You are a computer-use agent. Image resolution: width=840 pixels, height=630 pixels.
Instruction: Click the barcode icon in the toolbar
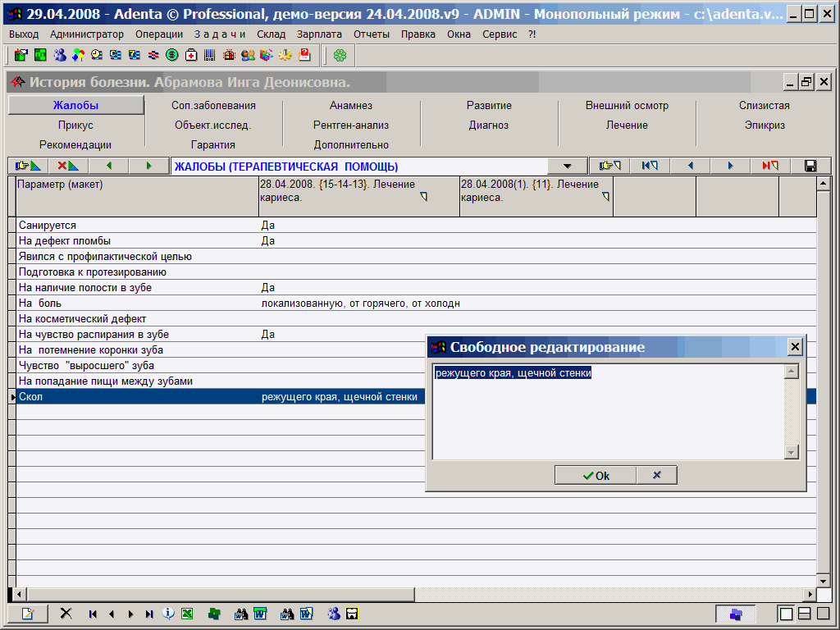click(210, 55)
